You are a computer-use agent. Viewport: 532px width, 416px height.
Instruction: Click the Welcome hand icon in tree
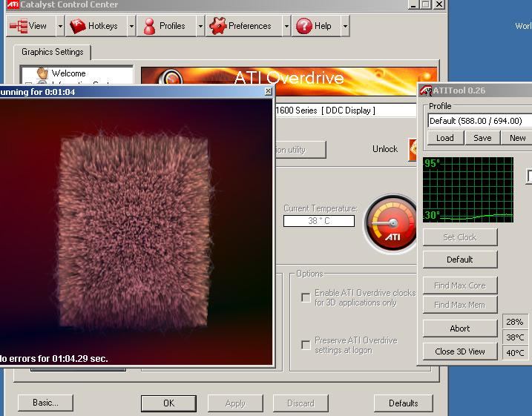(x=42, y=73)
